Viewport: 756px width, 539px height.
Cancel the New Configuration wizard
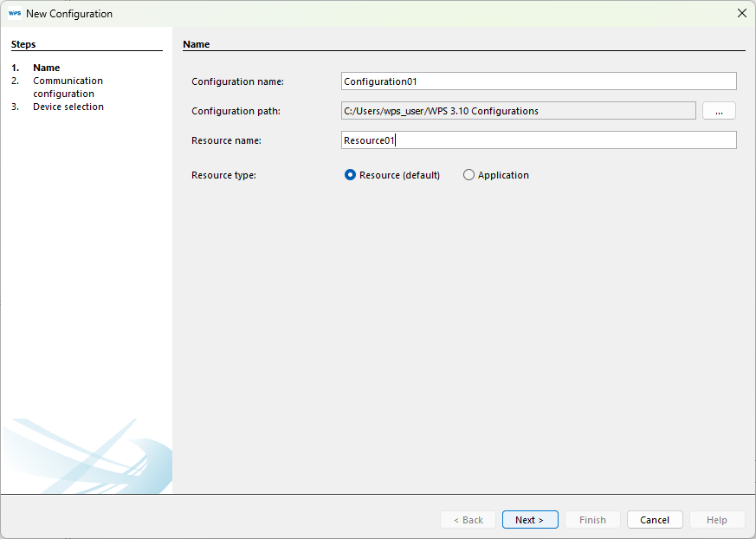coord(655,519)
